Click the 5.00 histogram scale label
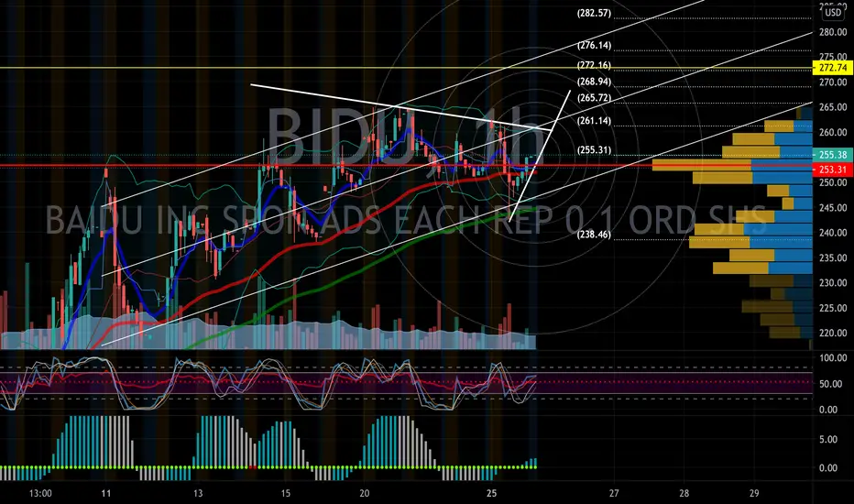 pyautogui.click(x=828, y=439)
